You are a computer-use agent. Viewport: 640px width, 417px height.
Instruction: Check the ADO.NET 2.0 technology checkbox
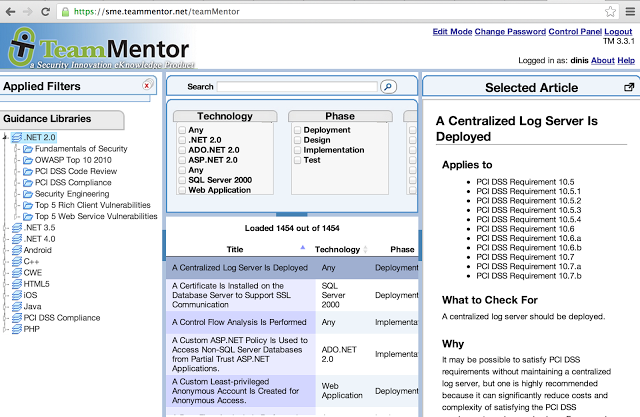tap(182, 150)
